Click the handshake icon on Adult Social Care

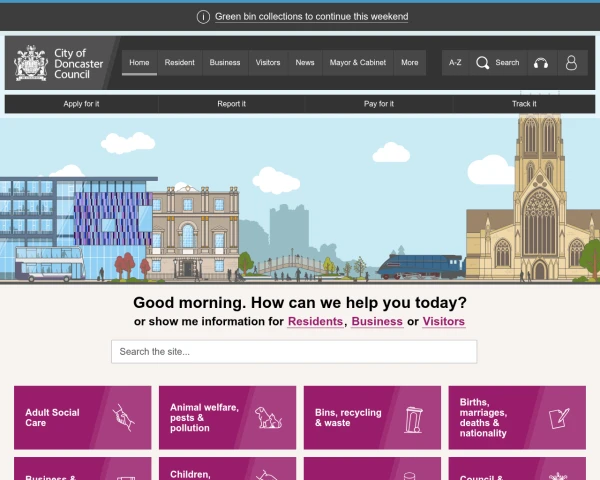coord(123,418)
